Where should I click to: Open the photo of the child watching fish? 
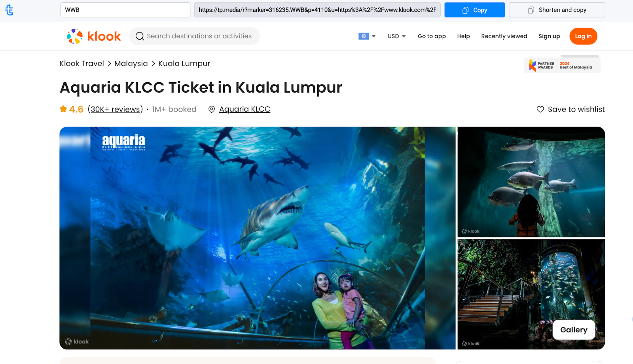(531, 182)
